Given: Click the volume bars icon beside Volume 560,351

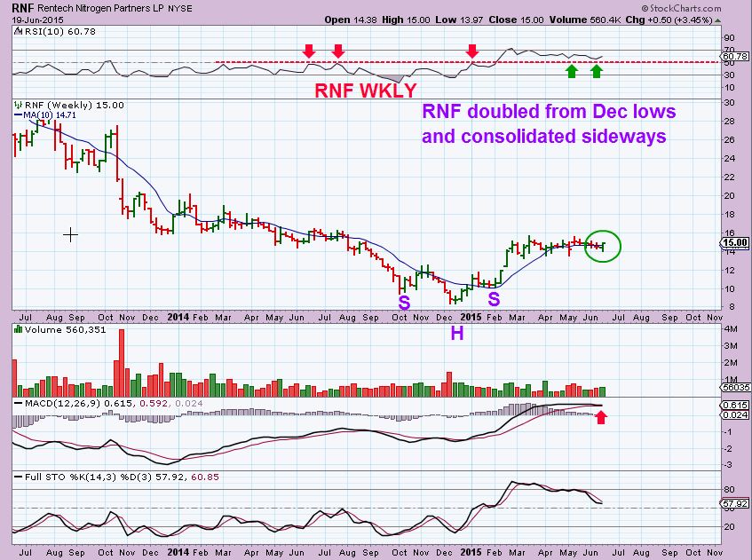Looking at the screenshot, I should 19,329.
